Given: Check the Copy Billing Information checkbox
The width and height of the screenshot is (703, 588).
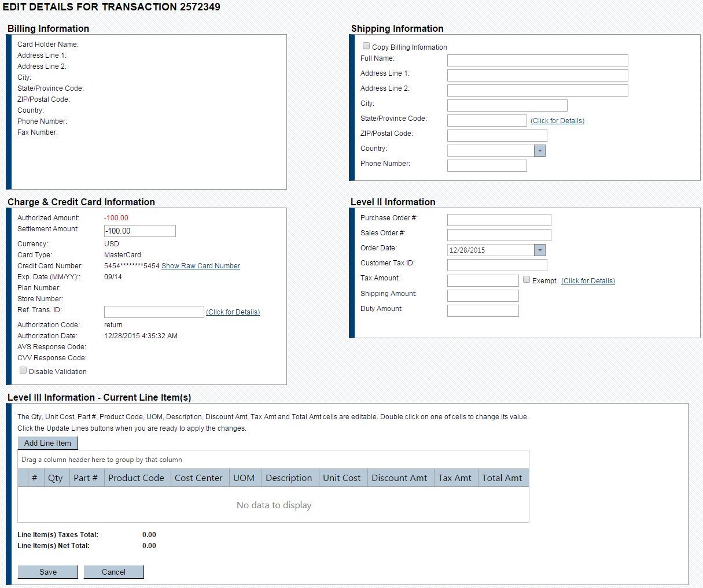Looking at the screenshot, I should point(366,46).
